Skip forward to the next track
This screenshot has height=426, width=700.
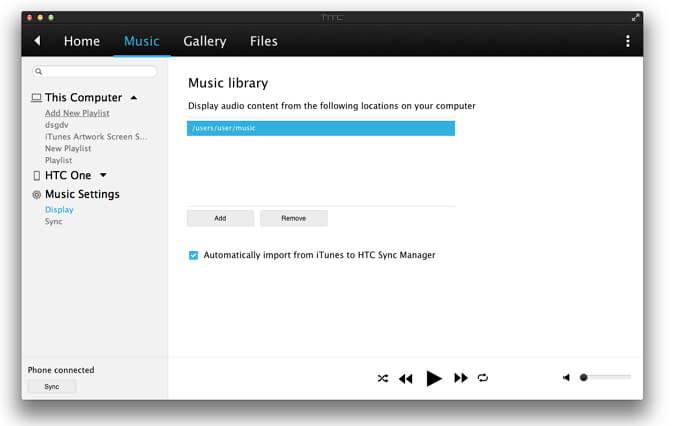tap(461, 378)
